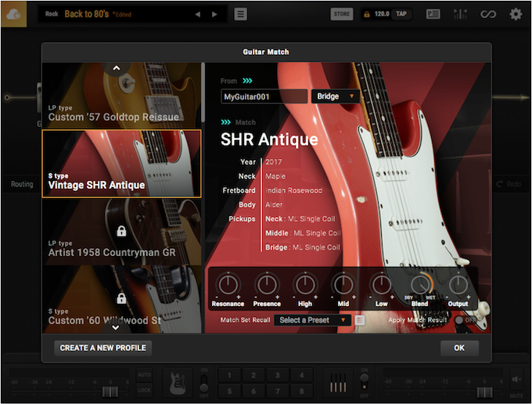Image resolution: width=532 pixels, height=404 pixels.
Task: Click the Rock category label
Action: pos(52,14)
